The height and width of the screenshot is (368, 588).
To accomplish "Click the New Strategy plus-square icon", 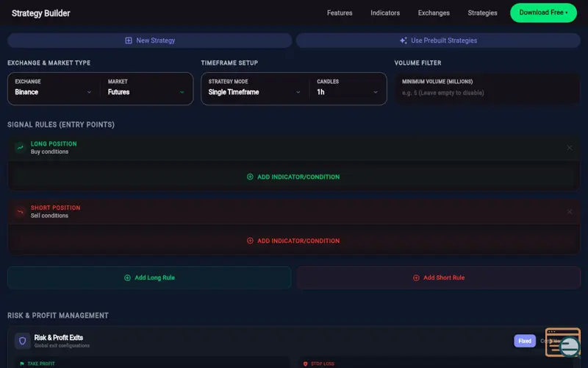I will (129, 40).
